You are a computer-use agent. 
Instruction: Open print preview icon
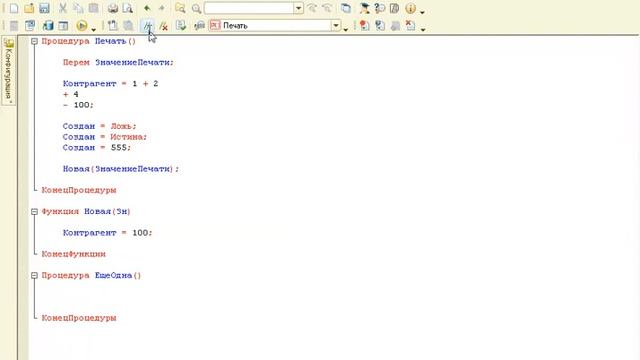point(128,8)
